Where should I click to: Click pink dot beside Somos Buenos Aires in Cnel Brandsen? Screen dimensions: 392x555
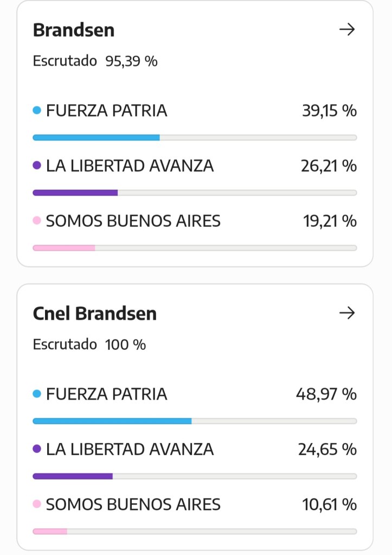pyautogui.click(x=37, y=505)
